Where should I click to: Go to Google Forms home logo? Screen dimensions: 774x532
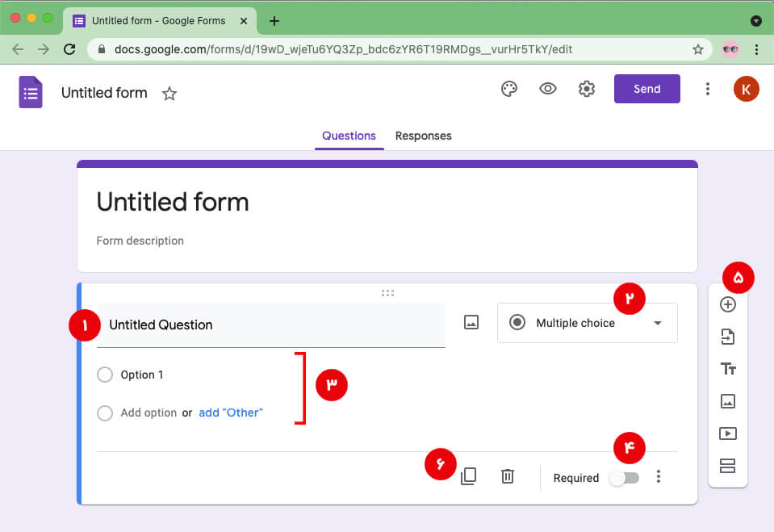[31, 92]
